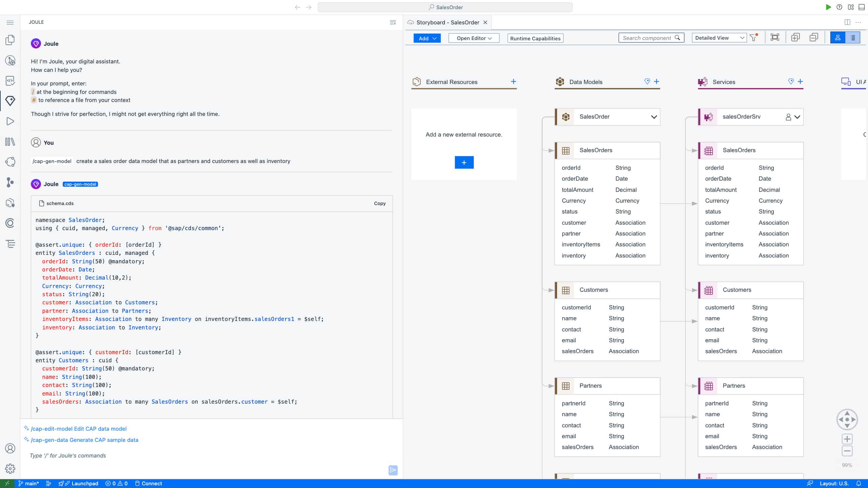Send the Joule prompt with the arrow icon
The image size is (868, 488).
pyautogui.click(x=393, y=470)
